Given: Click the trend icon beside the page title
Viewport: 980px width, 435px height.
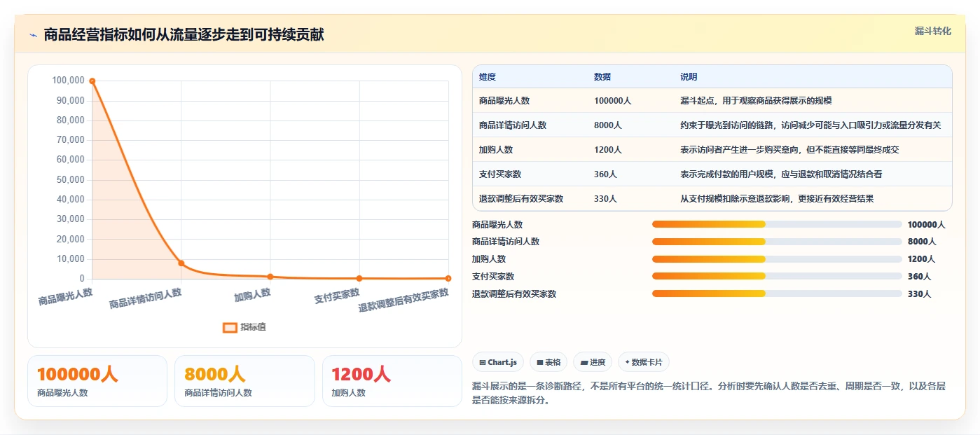Looking at the screenshot, I should point(33,35).
